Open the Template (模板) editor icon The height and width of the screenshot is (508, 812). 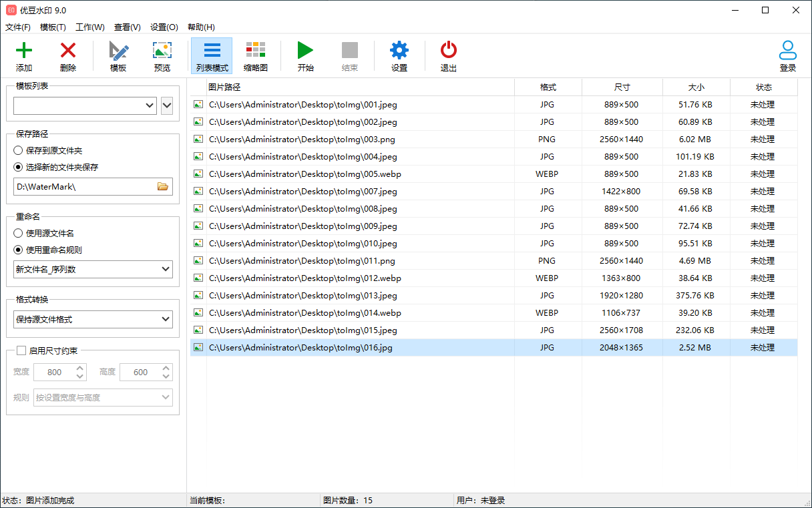118,50
